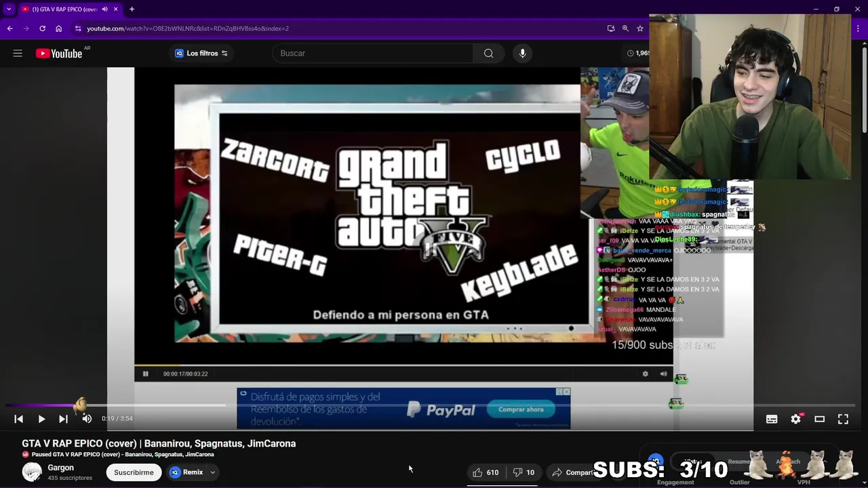Reload the page

pos(43,28)
